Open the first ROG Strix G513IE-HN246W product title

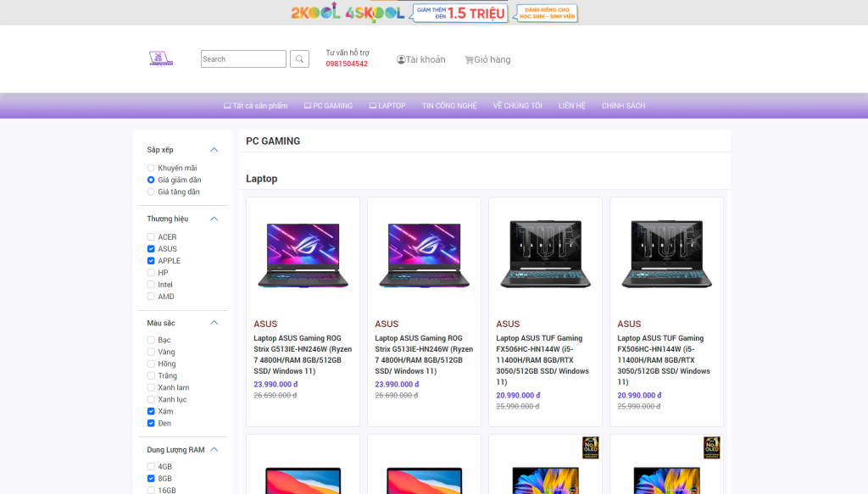(303, 354)
